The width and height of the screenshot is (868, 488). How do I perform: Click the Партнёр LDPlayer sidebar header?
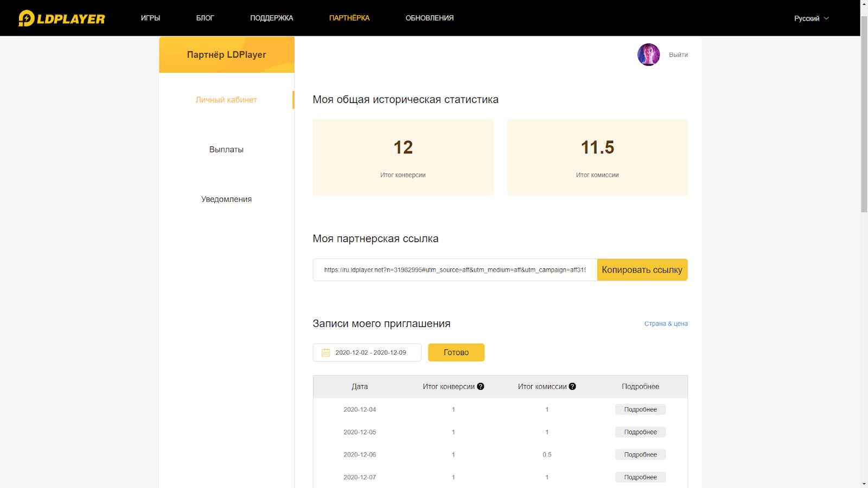tap(227, 55)
